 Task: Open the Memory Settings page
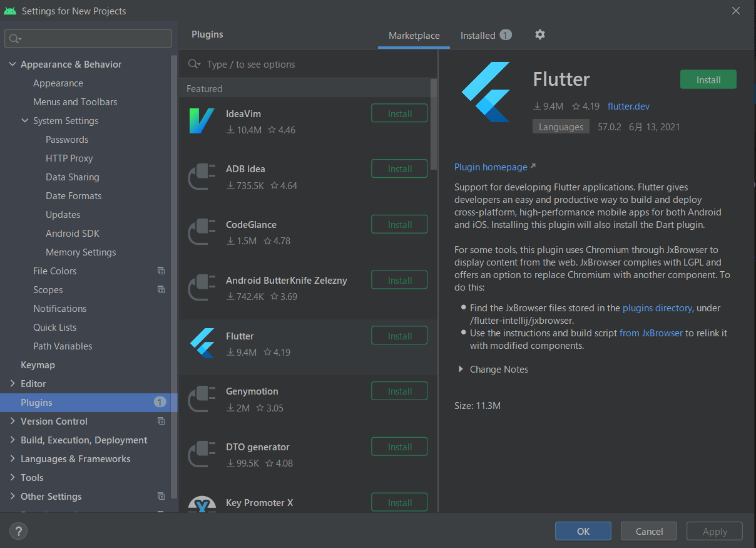(81, 252)
